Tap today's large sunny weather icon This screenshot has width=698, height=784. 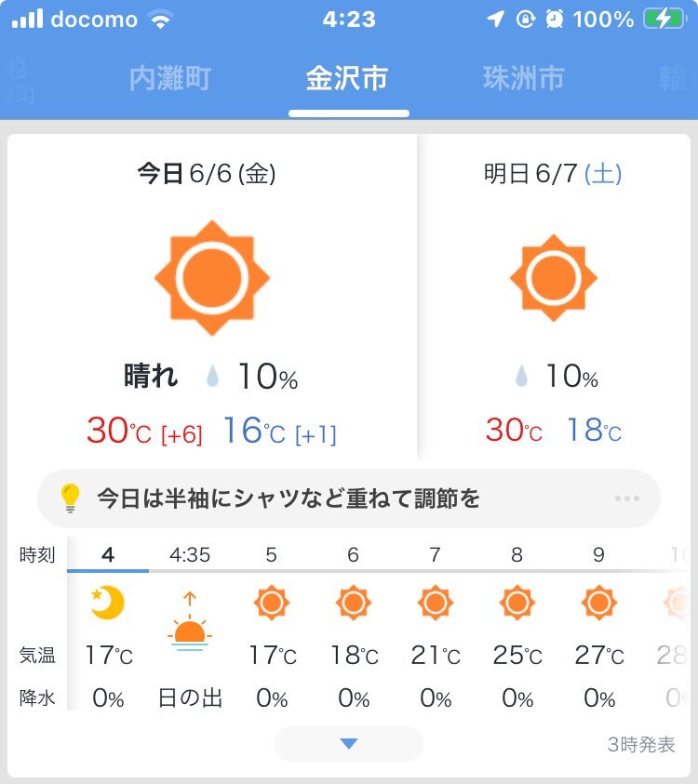point(212,277)
